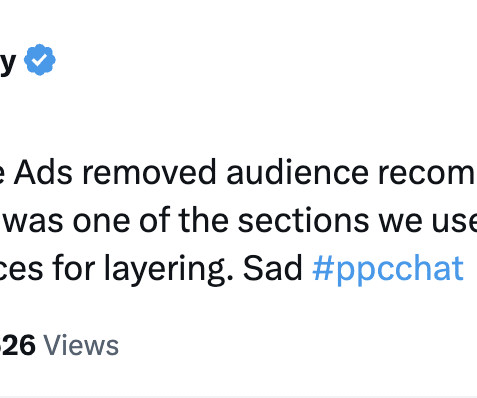Click the word "sections" in the second line
This screenshot has width=477, height=398.
tap(303, 220)
